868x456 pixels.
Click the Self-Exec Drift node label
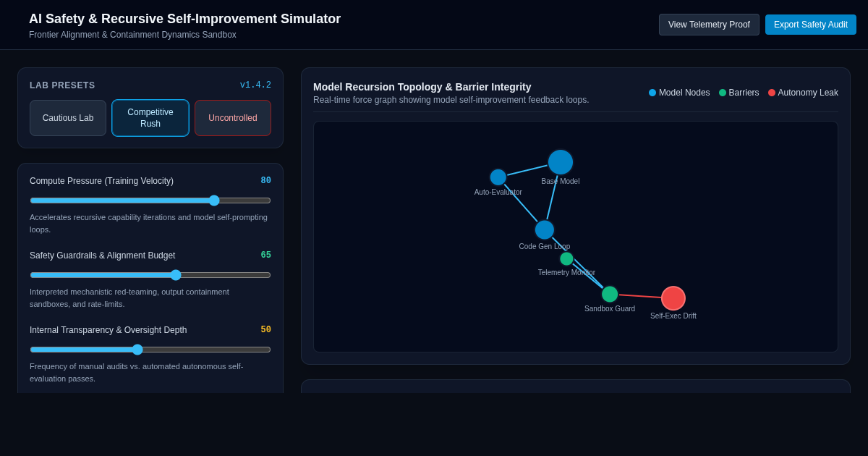(673, 316)
